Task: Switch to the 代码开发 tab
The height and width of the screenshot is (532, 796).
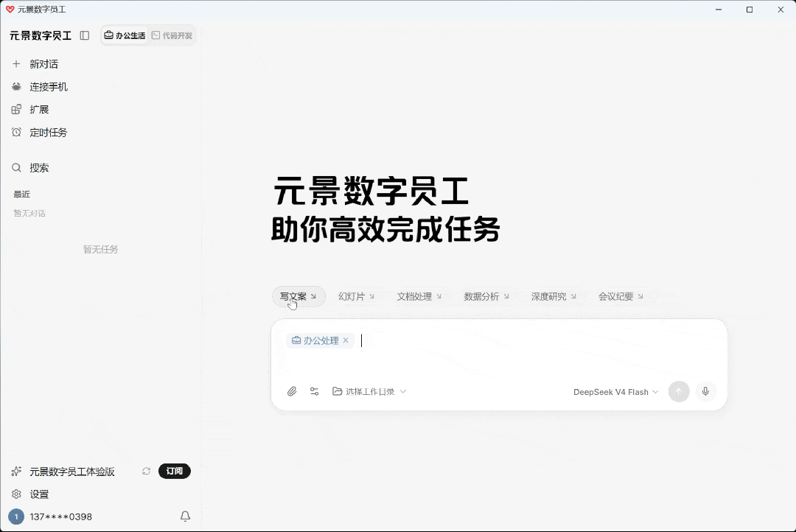Action: click(x=172, y=35)
